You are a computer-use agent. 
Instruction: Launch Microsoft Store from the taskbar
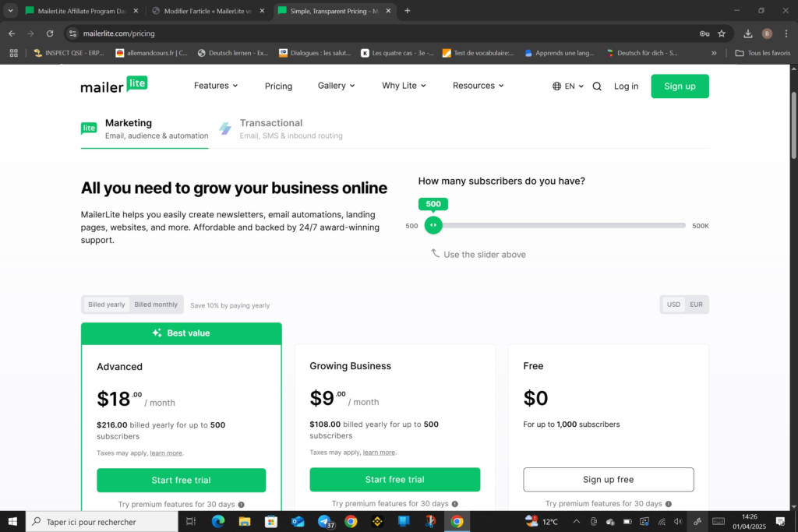tap(270, 521)
